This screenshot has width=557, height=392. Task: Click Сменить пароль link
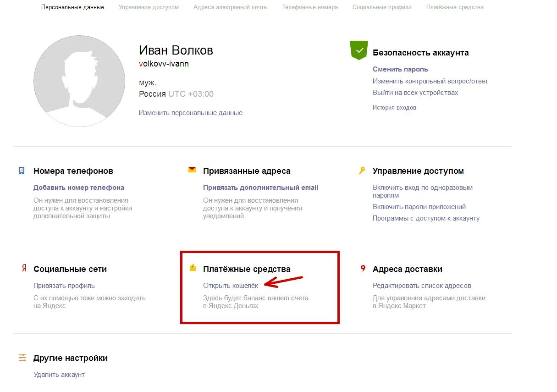[400, 69]
